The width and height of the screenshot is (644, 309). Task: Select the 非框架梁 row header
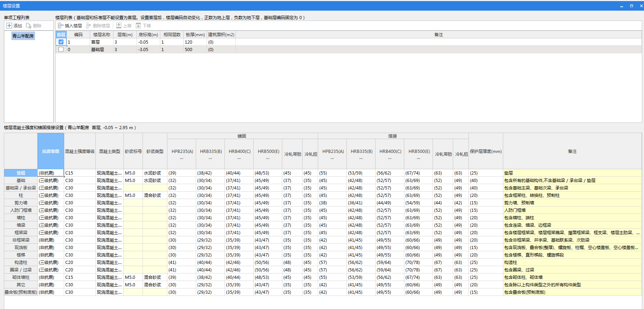coord(21,240)
